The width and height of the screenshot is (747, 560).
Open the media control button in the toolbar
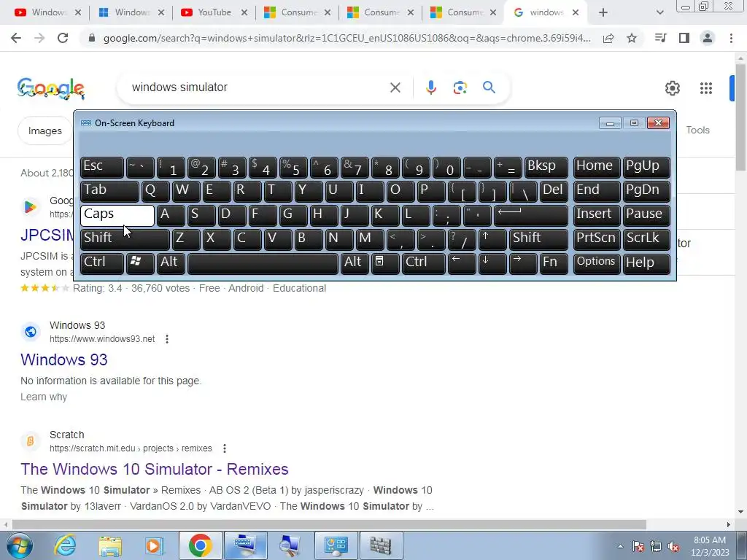[661, 38]
